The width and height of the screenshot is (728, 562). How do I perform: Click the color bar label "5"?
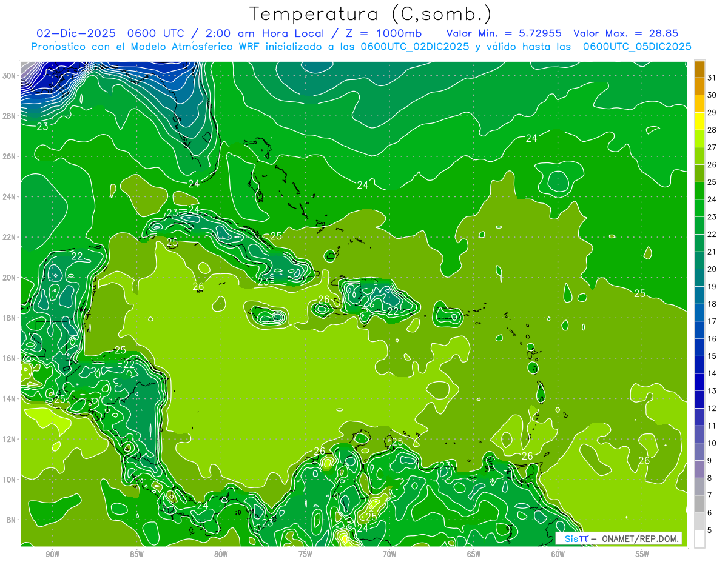710,530
